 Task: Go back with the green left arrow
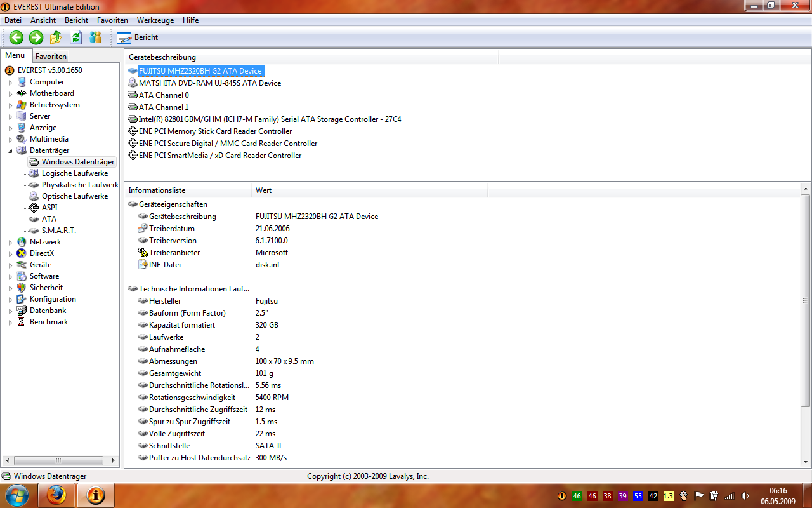pyautogui.click(x=16, y=37)
